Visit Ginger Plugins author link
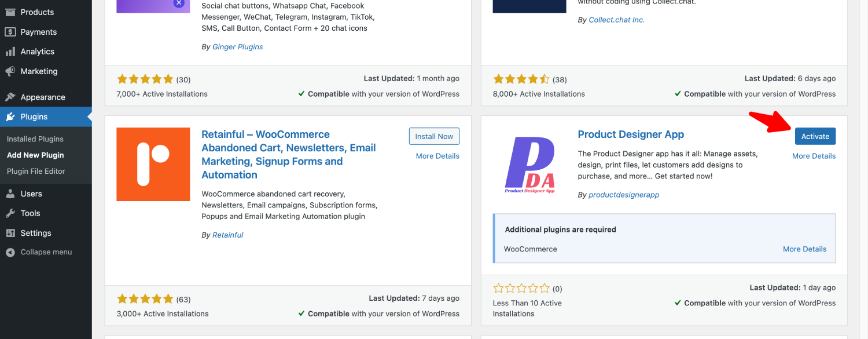Screen dimensions: 868x339 pos(238,47)
